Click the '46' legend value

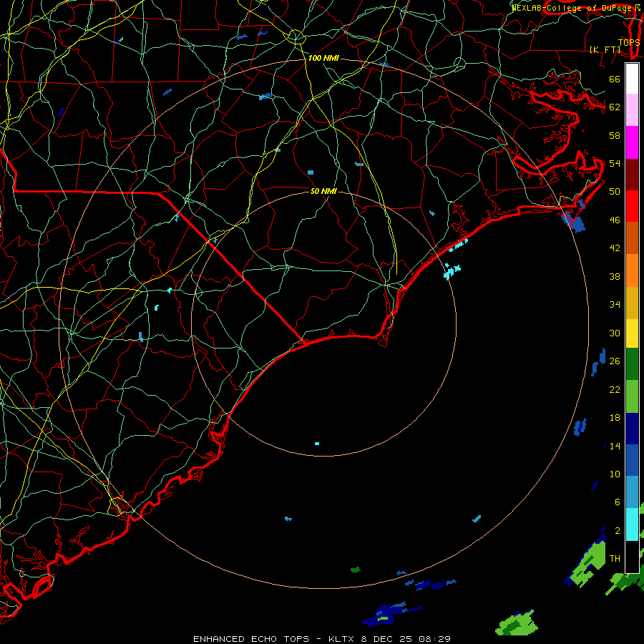(615, 220)
